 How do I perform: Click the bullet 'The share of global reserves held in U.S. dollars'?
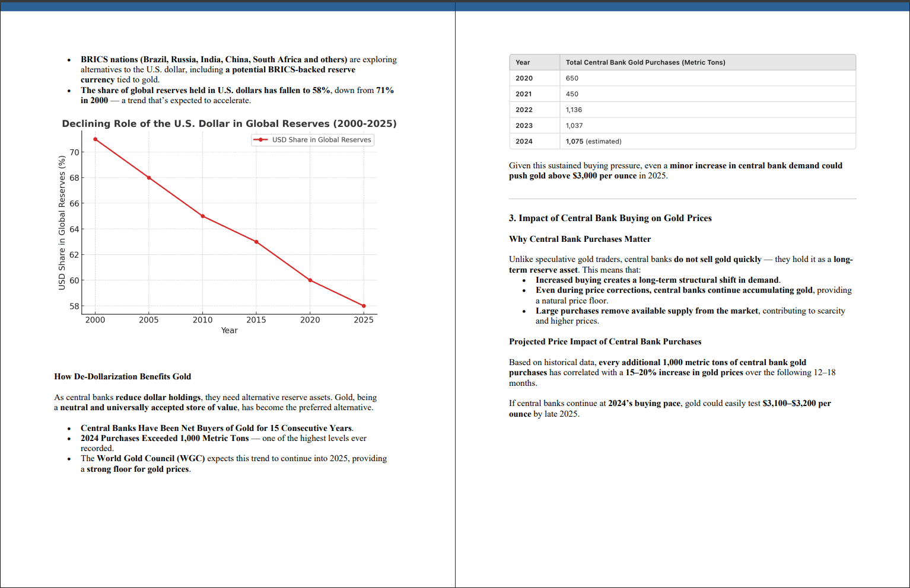[237, 95]
